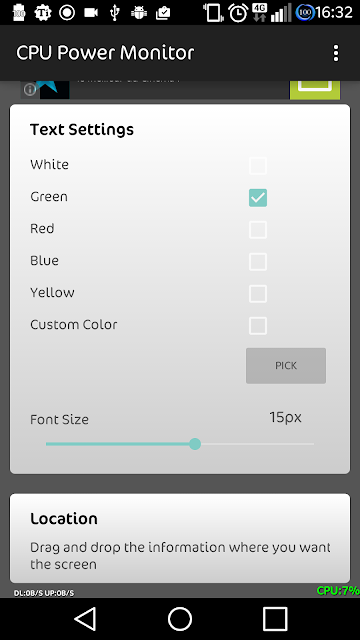Viewport: 360px width, 640px height.
Task: Tap the video camera status icon
Action: click(x=91, y=13)
